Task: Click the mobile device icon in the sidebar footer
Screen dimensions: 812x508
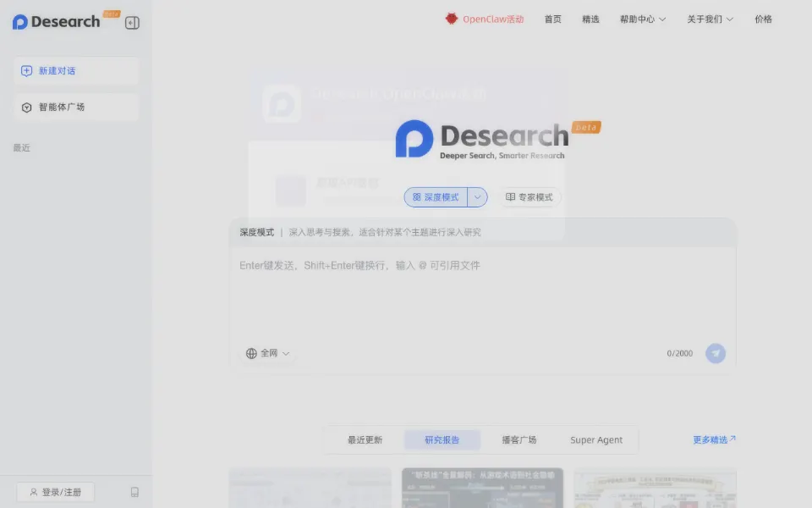Action: [x=134, y=492]
